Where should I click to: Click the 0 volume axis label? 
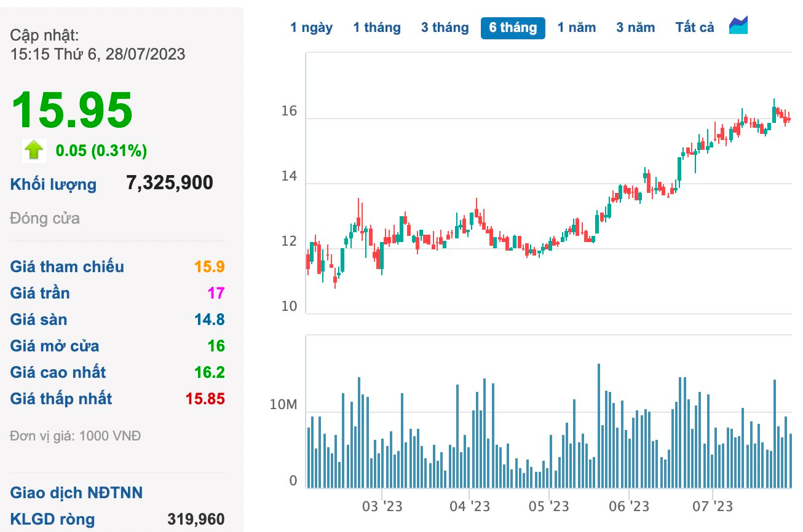(293, 480)
